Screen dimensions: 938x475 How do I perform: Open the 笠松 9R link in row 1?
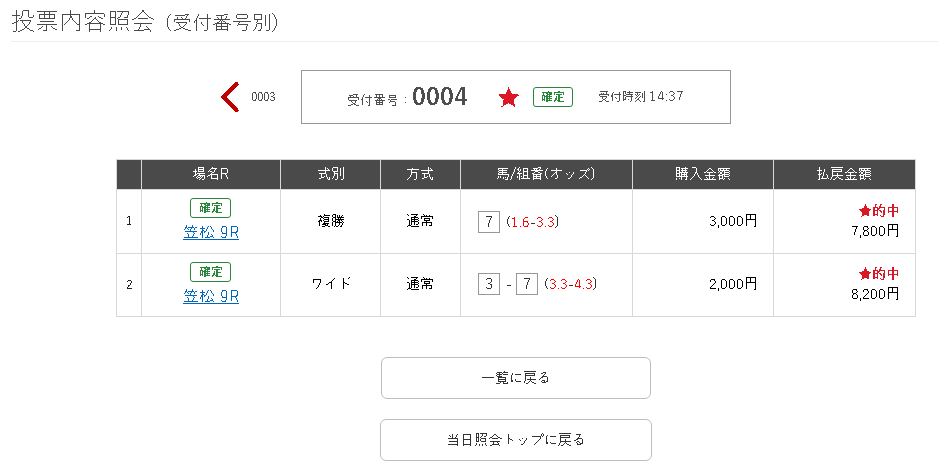click(211, 233)
